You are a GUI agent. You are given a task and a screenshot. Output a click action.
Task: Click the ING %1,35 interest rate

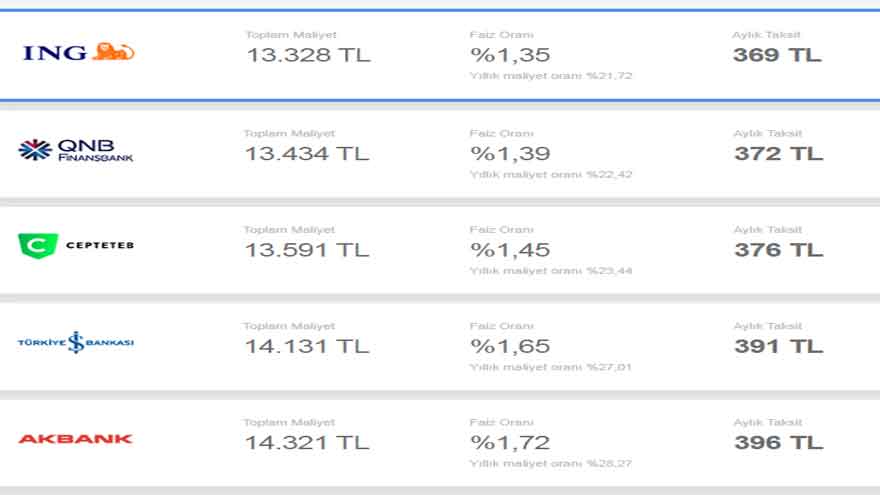(x=510, y=55)
